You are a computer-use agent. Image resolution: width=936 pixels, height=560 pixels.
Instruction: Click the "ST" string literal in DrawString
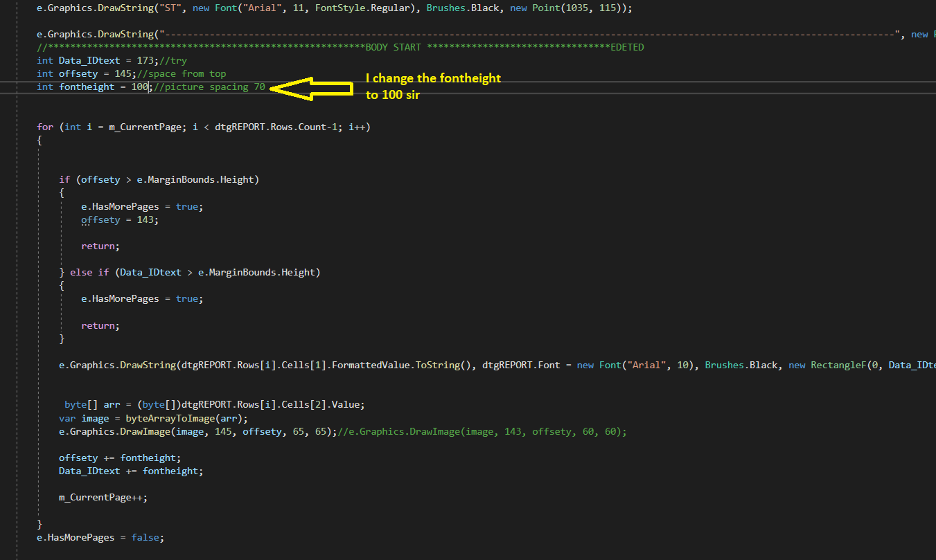(x=170, y=8)
